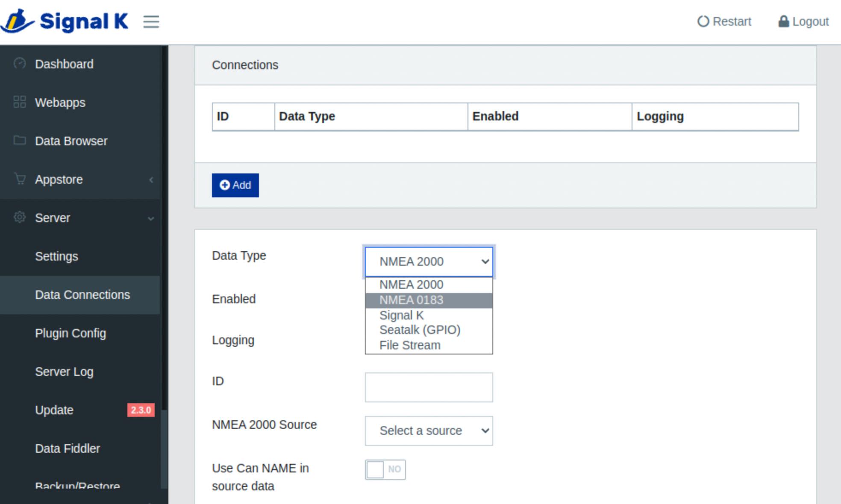841x504 pixels.
Task: Click the Signal K logo icon
Action: pos(15,21)
